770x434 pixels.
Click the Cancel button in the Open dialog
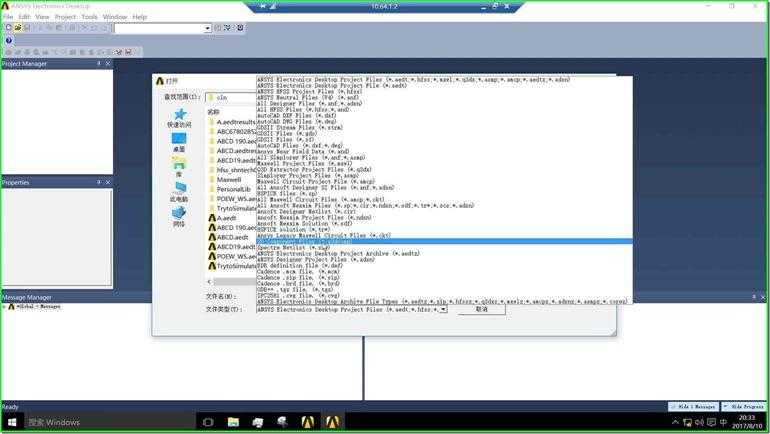pos(481,309)
